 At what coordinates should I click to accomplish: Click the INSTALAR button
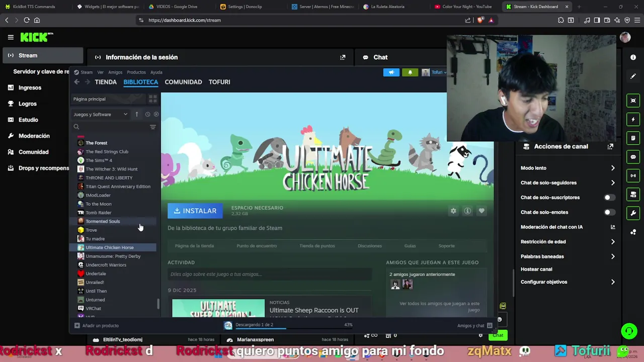[x=195, y=211]
